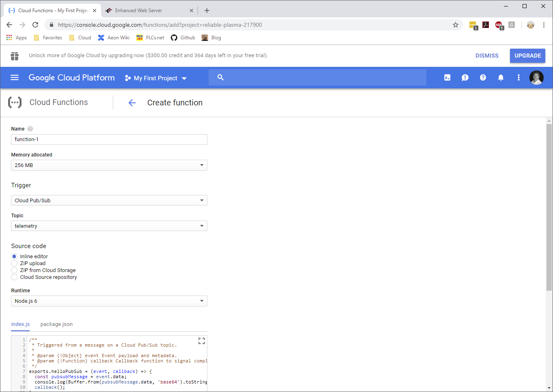
Task: Reload the page in browser
Action: tap(35, 25)
